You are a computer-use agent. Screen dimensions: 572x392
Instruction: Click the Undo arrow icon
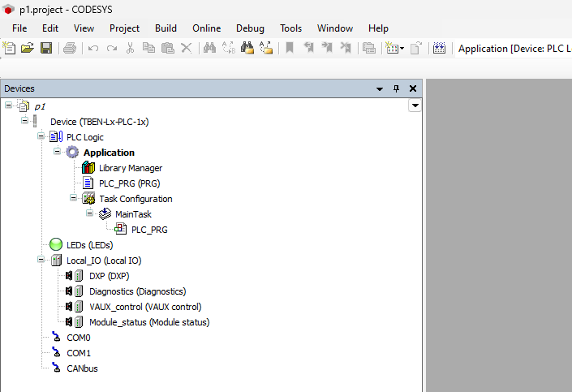pos(93,48)
